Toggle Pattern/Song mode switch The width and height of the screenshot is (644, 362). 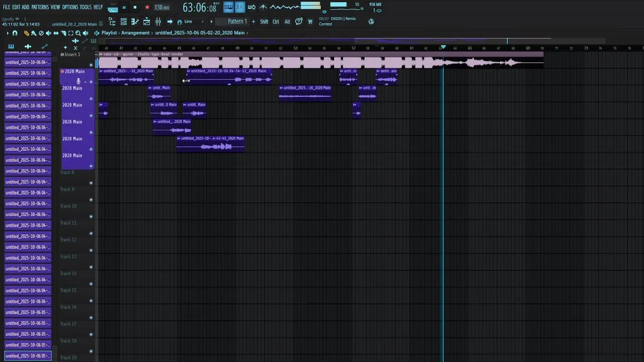pos(113,8)
